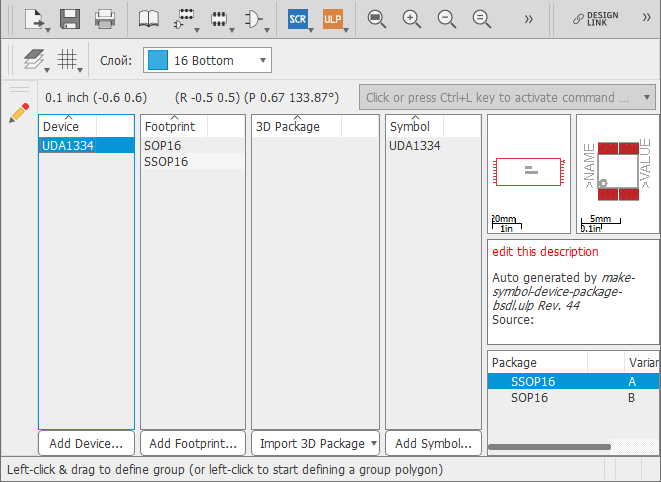Open the grid settings icon

[67, 59]
